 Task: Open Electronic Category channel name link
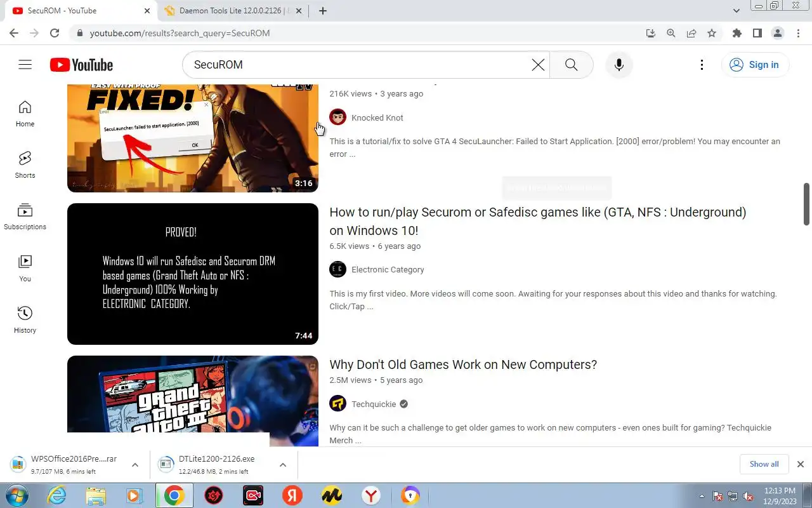388,269
